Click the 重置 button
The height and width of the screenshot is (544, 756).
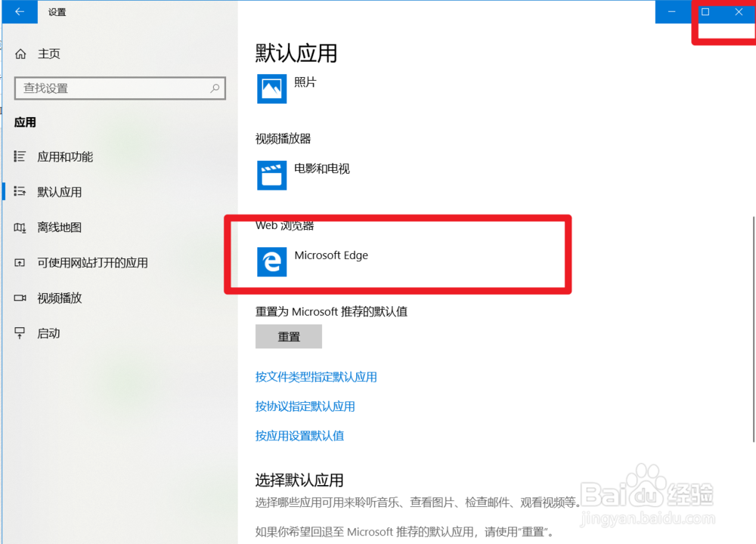pyautogui.click(x=289, y=336)
